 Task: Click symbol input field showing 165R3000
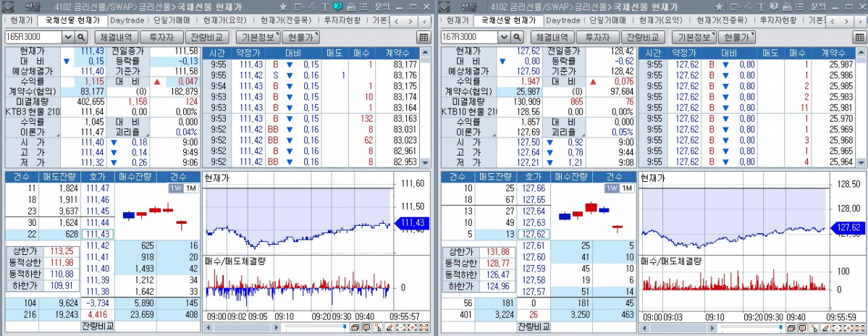pyautogui.click(x=33, y=37)
